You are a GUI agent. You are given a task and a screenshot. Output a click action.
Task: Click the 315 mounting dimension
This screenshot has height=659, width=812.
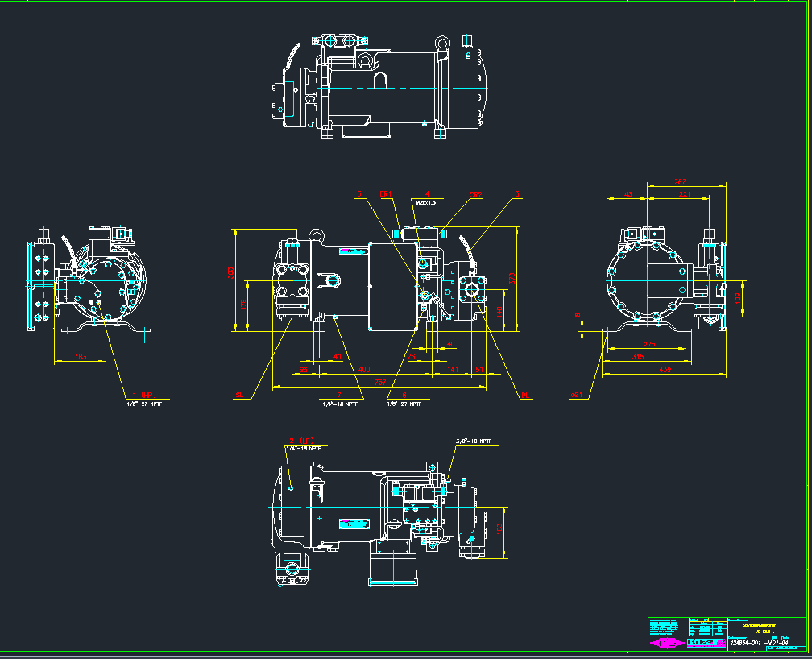pyautogui.click(x=638, y=356)
